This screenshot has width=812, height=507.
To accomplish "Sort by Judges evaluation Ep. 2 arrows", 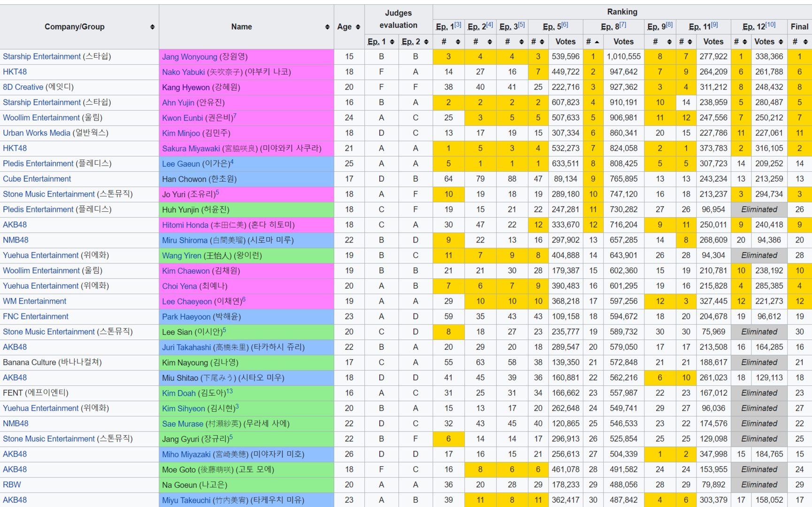I will tap(426, 42).
